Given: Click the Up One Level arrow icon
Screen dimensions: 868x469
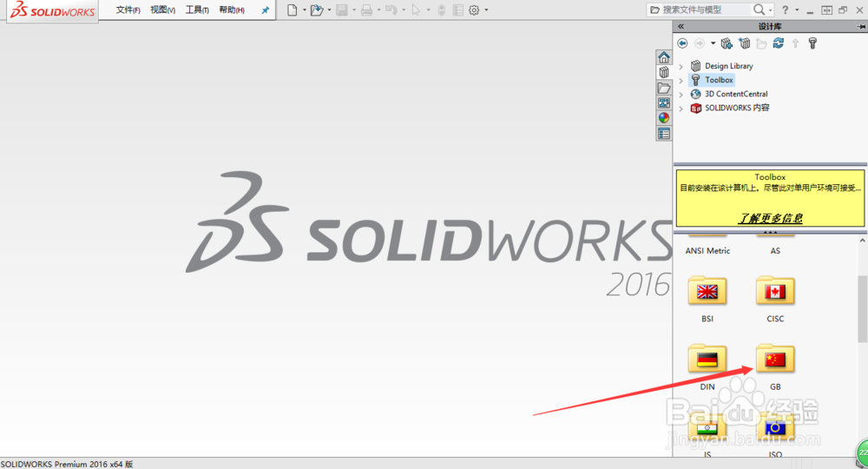Looking at the screenshot, I should [x=795, y=43].
